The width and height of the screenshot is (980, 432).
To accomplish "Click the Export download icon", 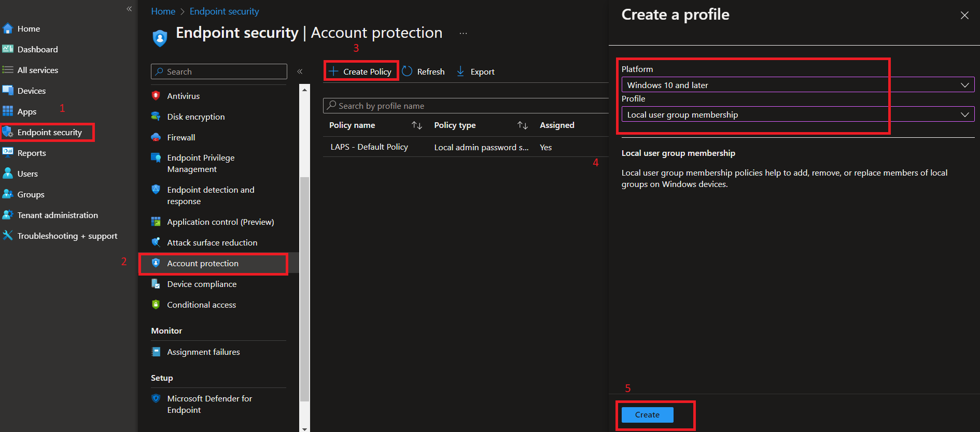I will tap(460, 71).
